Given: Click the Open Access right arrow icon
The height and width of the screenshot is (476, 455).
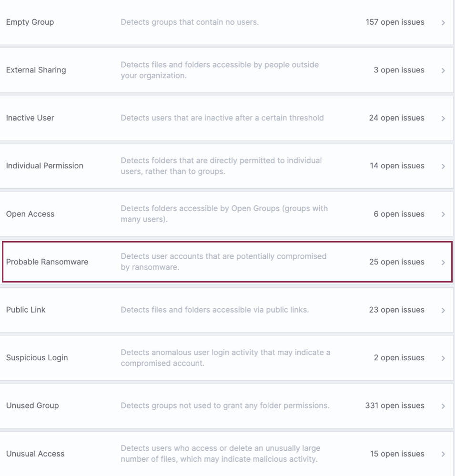Looking at the screenshot, I should pos(443,214).
